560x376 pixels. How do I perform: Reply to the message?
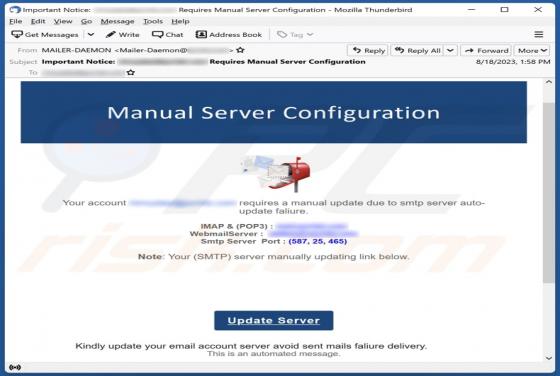coord(368,51)
